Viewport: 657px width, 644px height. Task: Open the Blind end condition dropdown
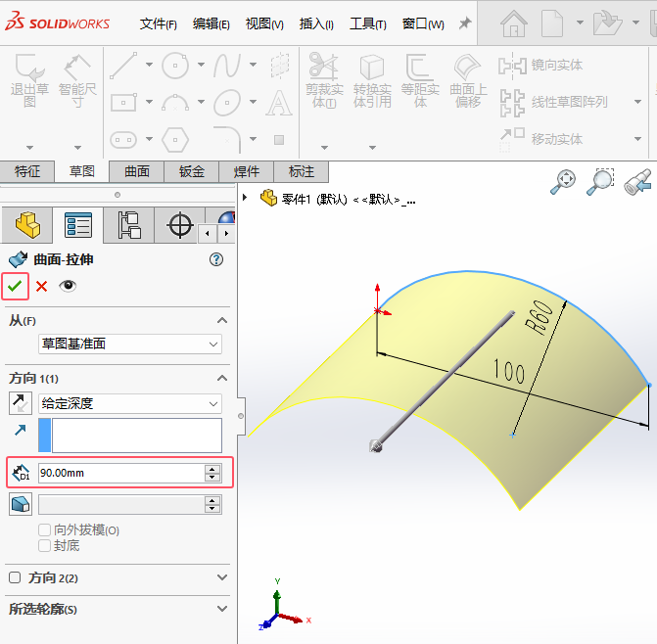click(x=130, y=403)
